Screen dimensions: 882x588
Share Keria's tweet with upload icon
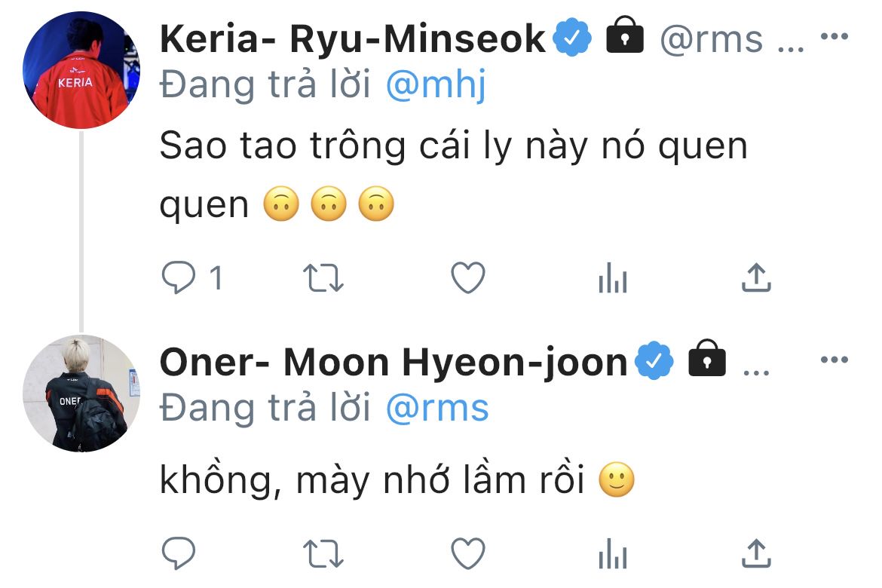click(x=756, y=278)
